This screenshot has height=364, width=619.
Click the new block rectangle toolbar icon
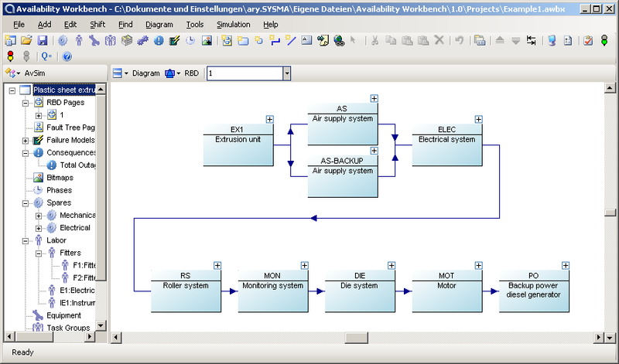point(243,40)
